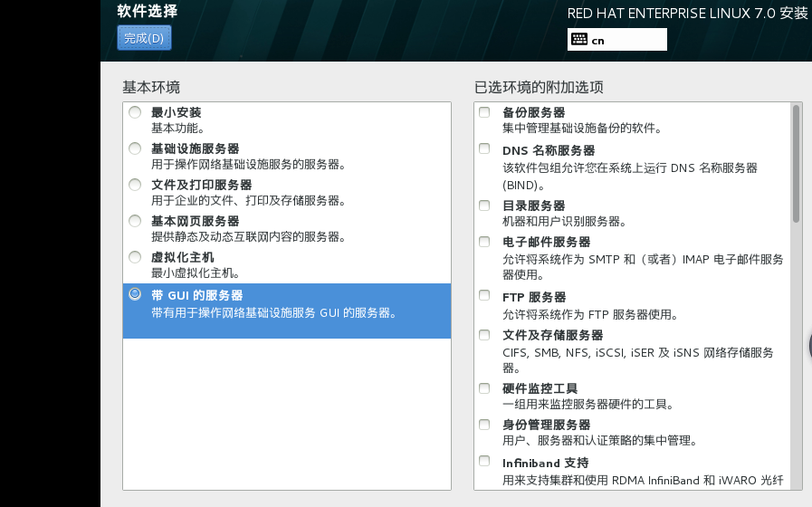Click the CIFS, SMB, NFS storage description

(x=638, y=360)
